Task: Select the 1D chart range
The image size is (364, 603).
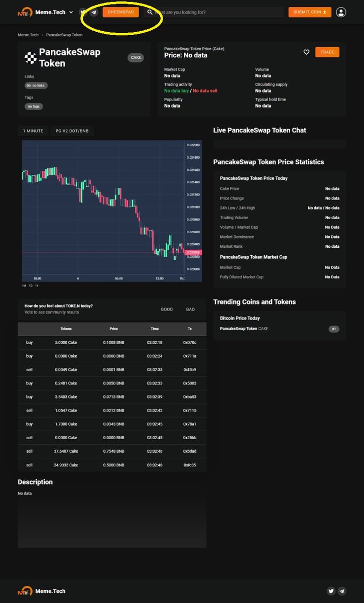Action: click(31, 285)
